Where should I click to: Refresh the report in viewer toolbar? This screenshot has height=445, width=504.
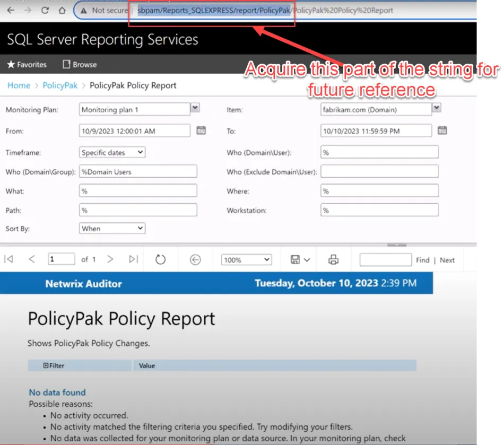pyautogui.click(x=160, y=259)
